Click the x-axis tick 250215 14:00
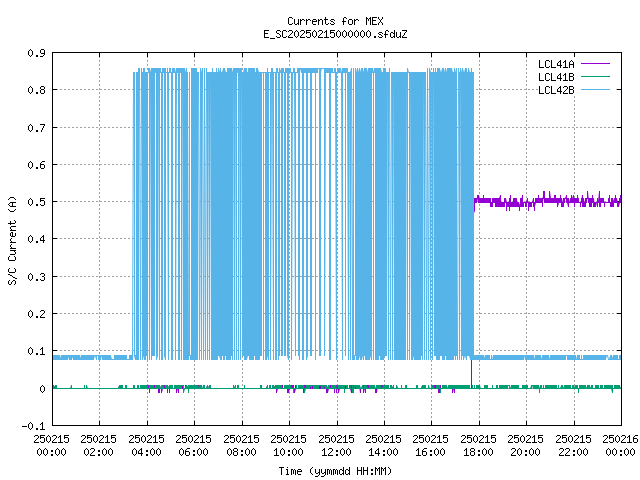640x480 pixels. pos(384,446)
